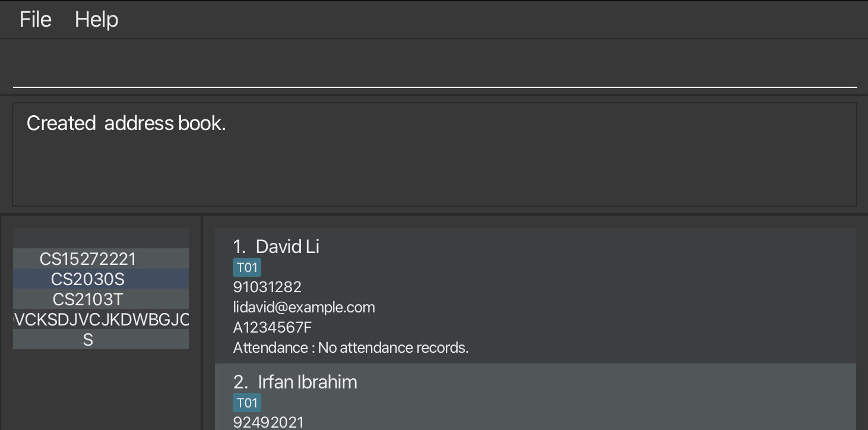Click the 'Created address book.' result message

pyautogui.click(x=126, y=124)
